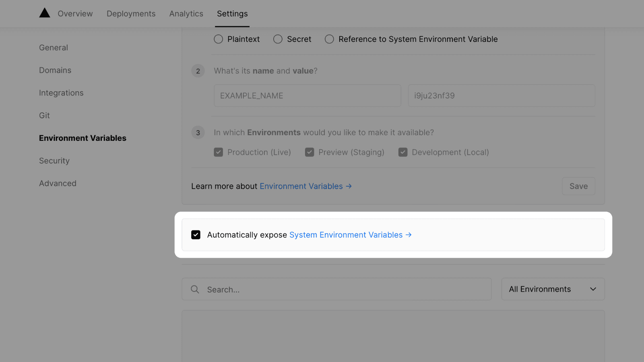The height and width of the screenshot is (362, 644).
Task: Click the EXAMPLE_NAME variable name field
Action: (307, 96)
